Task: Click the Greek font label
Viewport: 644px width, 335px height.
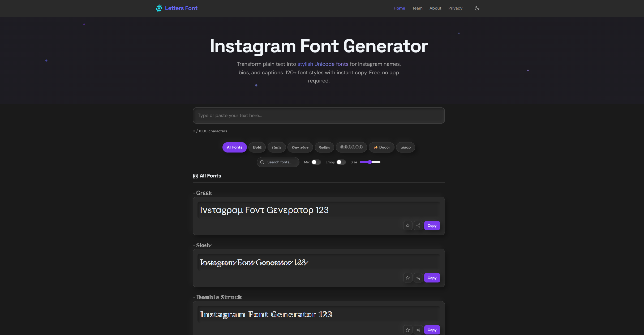Action: point(204,193)
